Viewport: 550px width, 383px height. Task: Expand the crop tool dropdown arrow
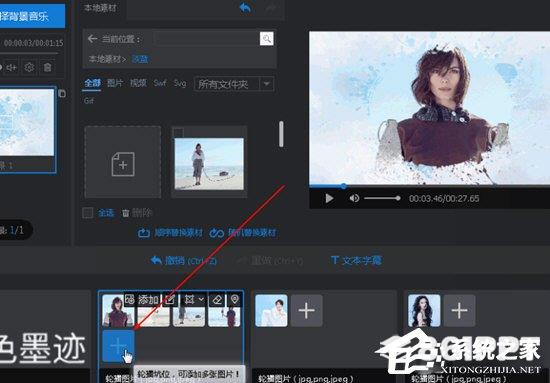[x=201, y=300]
